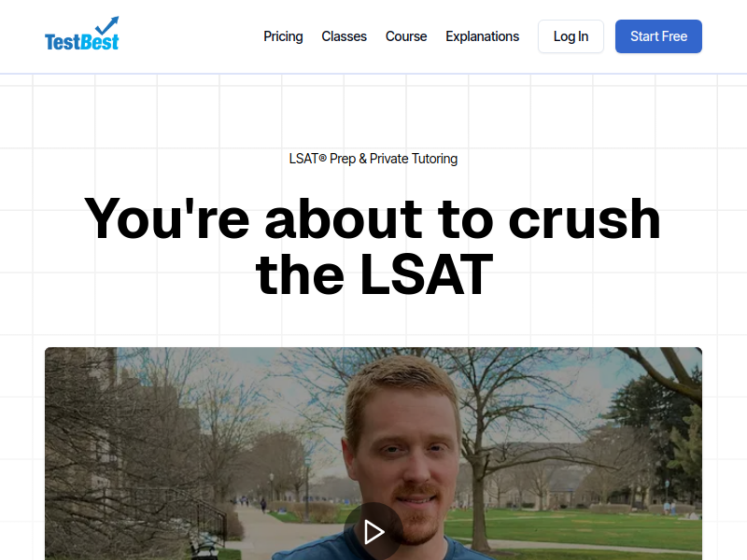Open the Pricing page
Viewport: 747px width, 560px height.
(x=283, y=36)
